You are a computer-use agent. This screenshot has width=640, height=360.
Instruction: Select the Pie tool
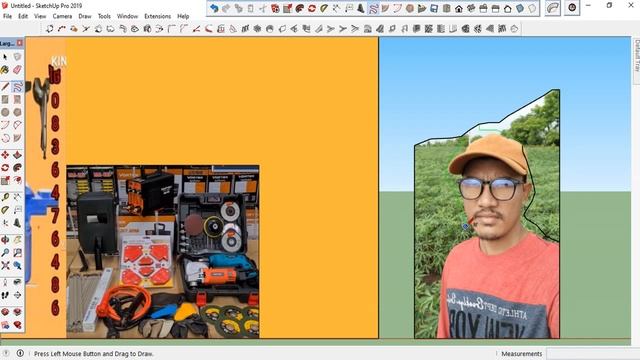[x=17, y=138]
